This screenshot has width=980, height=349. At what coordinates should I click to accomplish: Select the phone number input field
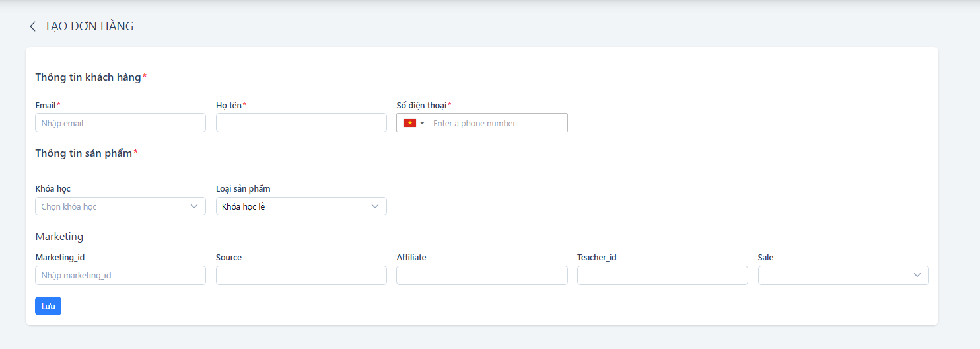click(x=497, y=123)
